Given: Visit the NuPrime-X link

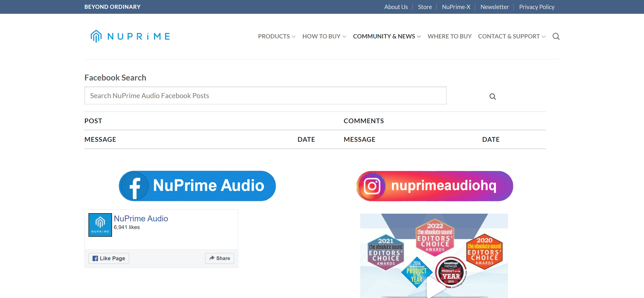Looking at the screenshot, I should [x=456, y=7].
